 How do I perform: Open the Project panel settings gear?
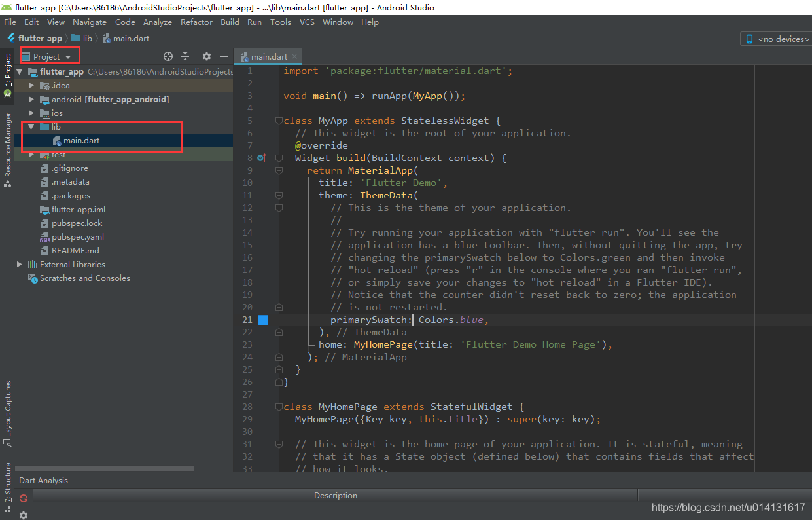207,56
